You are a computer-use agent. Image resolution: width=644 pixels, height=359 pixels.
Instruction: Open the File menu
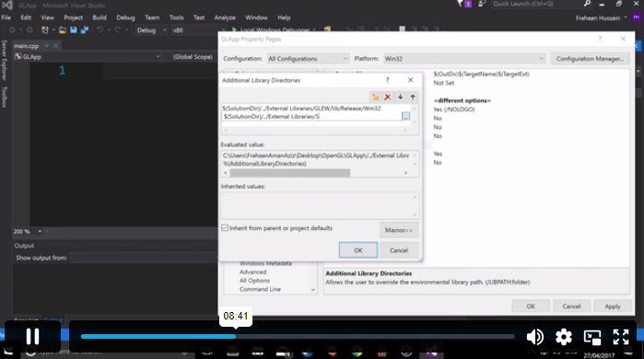(x=6, y=17)
